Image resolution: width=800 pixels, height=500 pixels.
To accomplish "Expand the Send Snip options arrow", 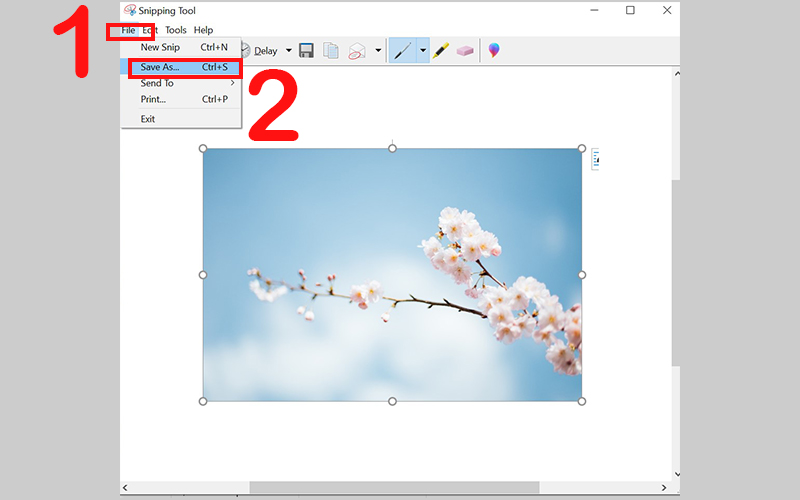I will coord(378,51).
